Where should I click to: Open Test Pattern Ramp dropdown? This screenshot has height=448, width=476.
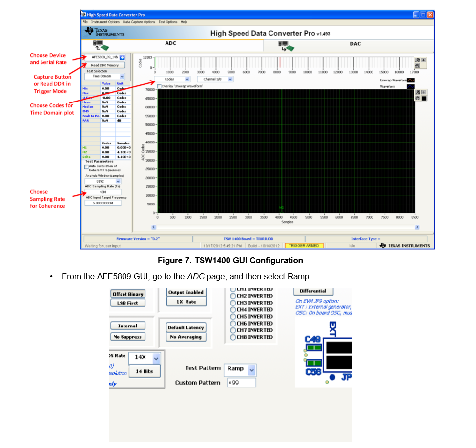click(251, 370)
